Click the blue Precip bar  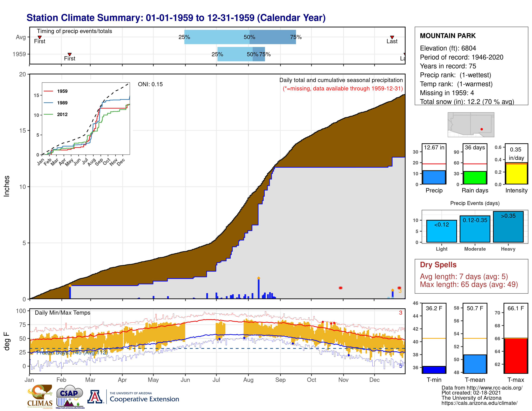[434, 177]
